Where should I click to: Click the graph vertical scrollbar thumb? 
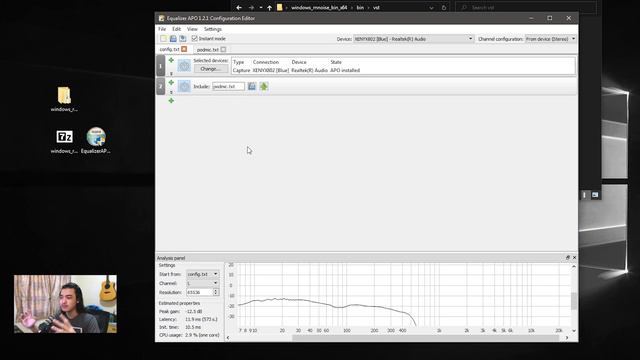tap(574, 301)
